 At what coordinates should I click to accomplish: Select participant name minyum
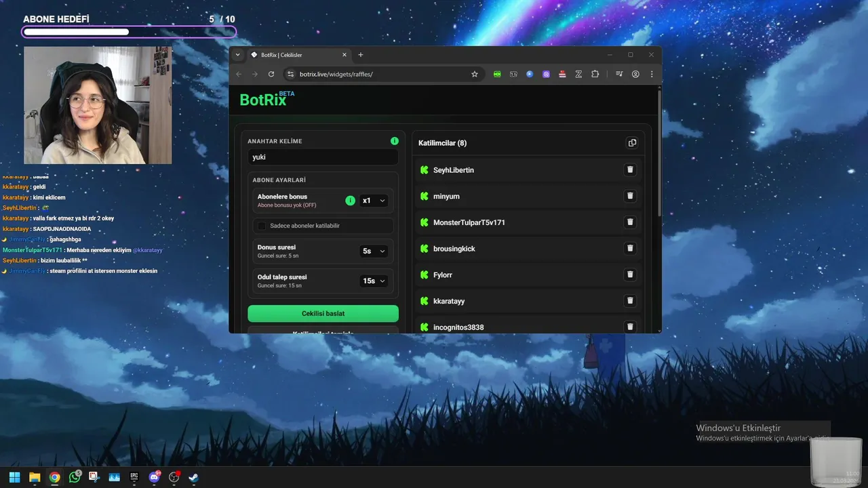coord(446,197)
